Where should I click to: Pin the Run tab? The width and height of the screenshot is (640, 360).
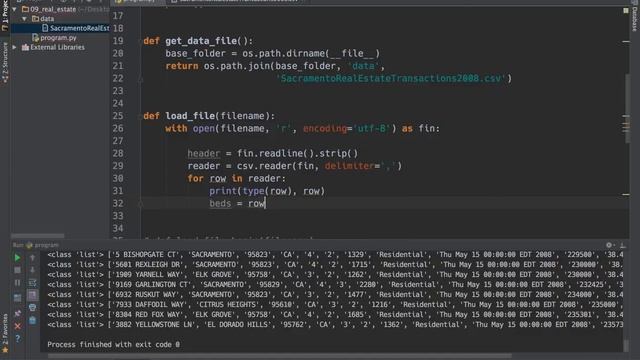coord(17,313)
